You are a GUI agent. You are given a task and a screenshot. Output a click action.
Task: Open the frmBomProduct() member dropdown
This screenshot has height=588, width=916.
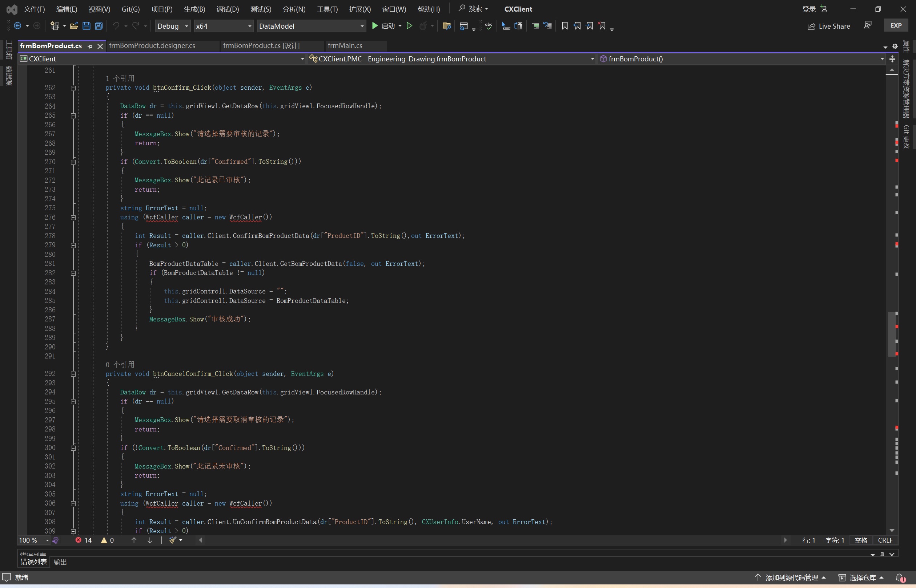coord(742,59)
